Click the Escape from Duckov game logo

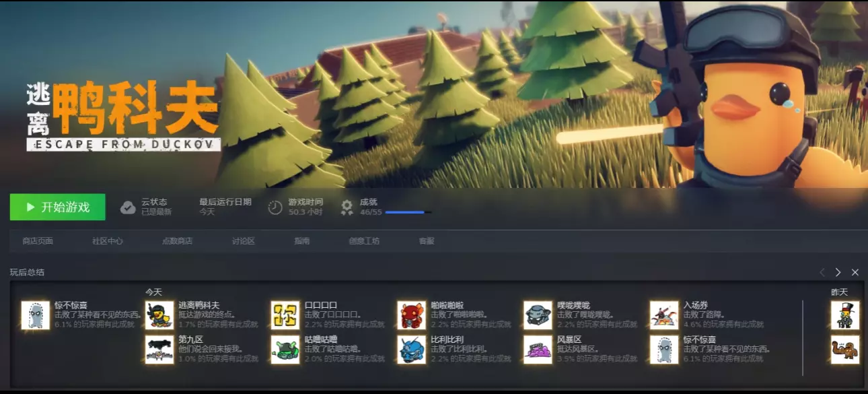(x=124, y=116)
